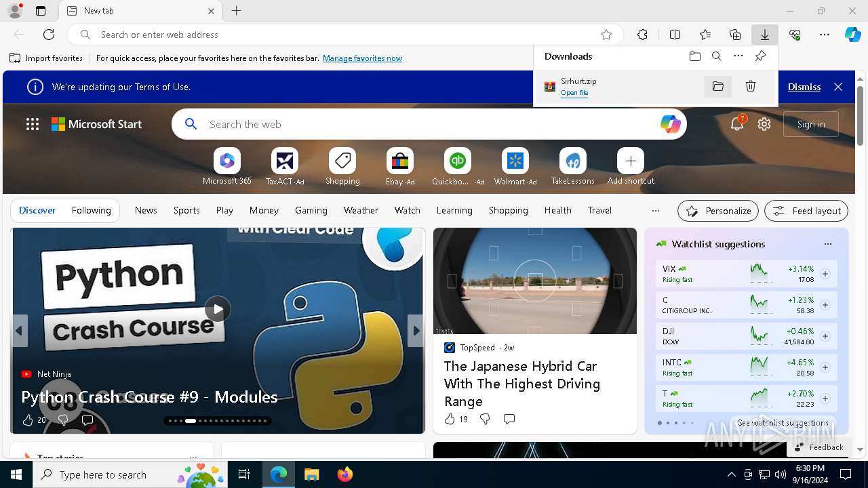Image resolution: width=868 pixels, height=488 pixels.
Task: Open Copilot icon in search box
Action: (x=670, y=124)
